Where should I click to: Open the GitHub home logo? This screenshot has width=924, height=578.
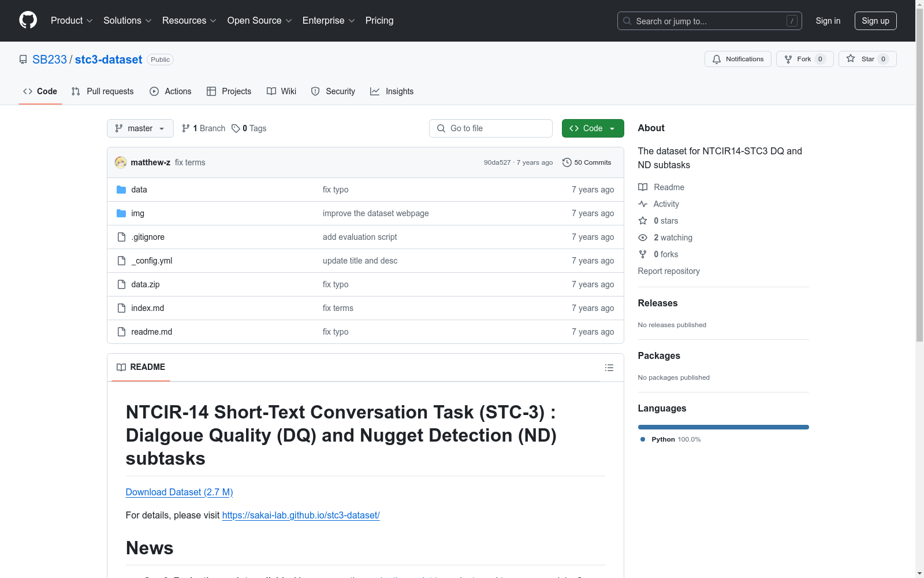click(28, 20)
